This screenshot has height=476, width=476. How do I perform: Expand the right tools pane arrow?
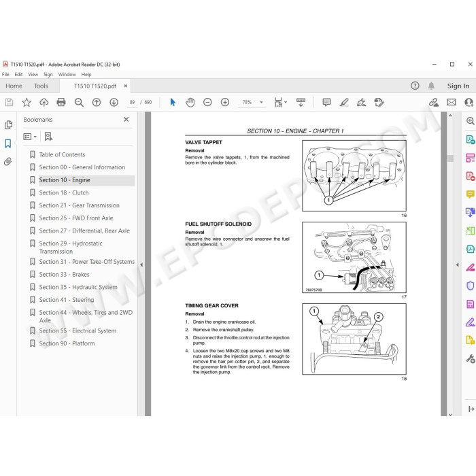(458, 265)
